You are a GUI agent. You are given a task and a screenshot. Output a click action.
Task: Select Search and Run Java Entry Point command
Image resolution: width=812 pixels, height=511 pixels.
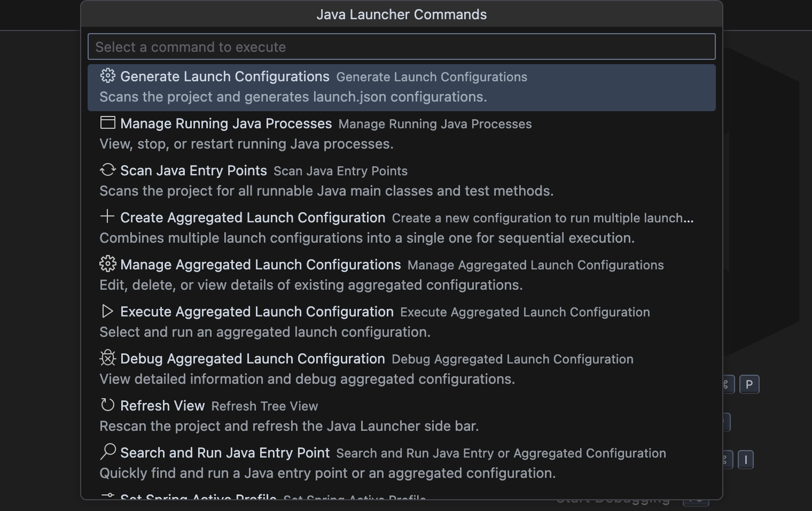(x=401, y=463)
